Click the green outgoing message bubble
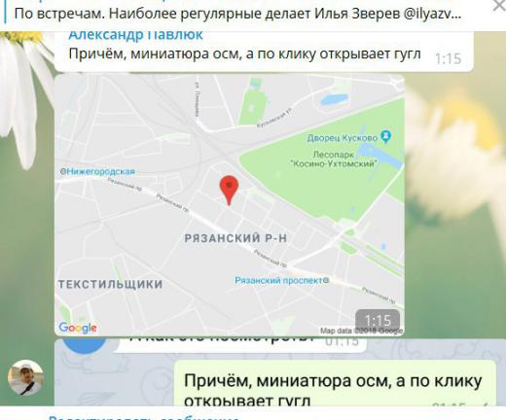This screenshot has width=506, height=420. (335, 383)
